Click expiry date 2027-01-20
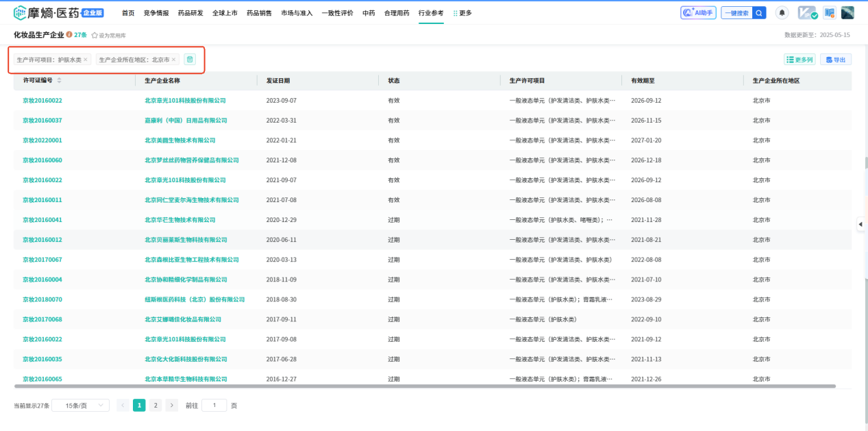 (646, 140)
